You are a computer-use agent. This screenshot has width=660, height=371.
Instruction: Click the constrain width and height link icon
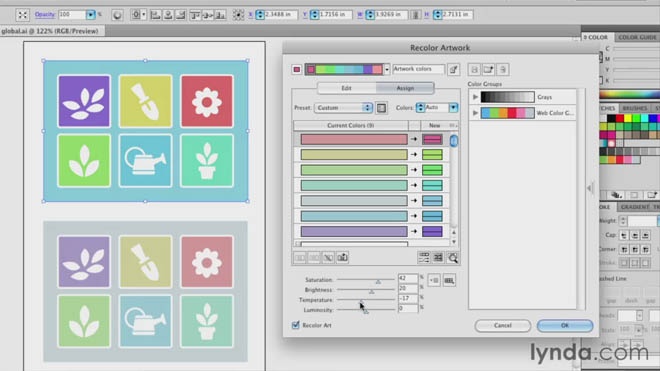click(415, 15)
